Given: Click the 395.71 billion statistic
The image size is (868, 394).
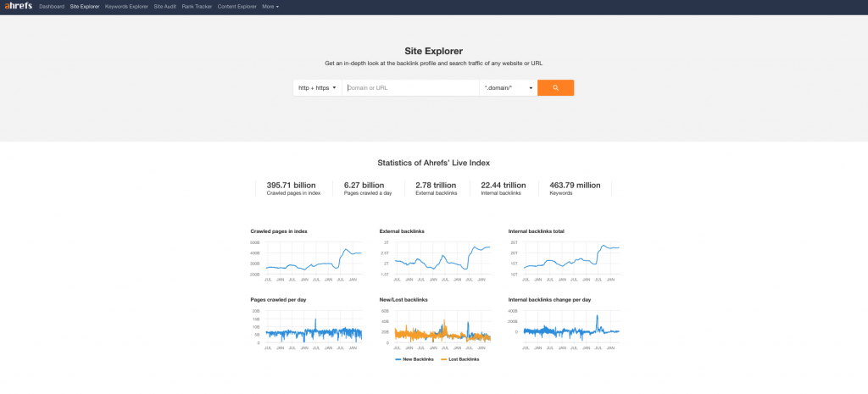Looking at the screenshot, I should (292, 186).
